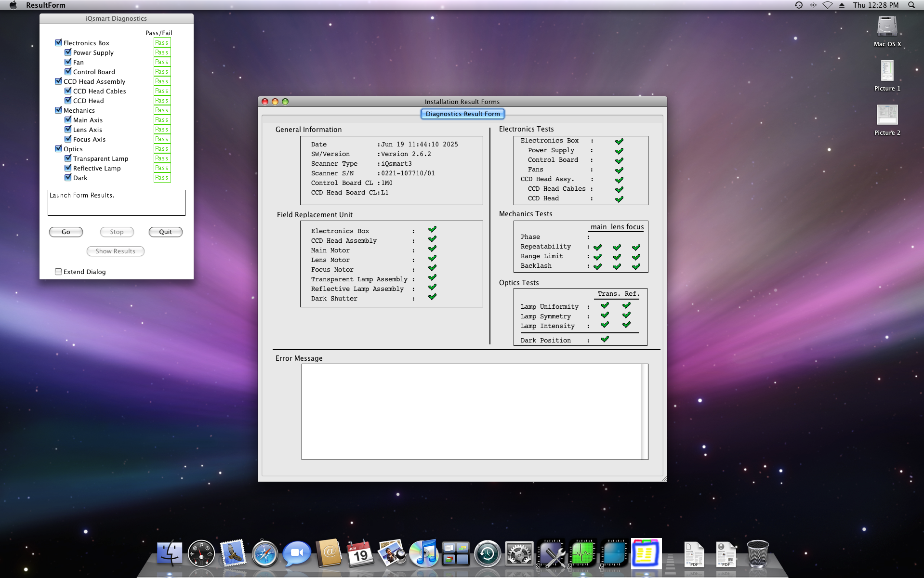This screenshot has height=578, width=924.
Task: Select the Picture 1 desktop file
Action: click(887, 71)
